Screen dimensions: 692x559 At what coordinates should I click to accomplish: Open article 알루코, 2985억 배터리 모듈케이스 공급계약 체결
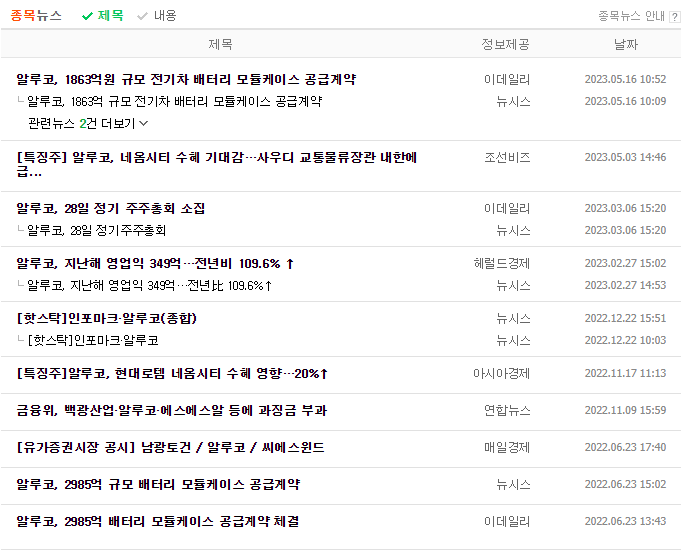pyautogui.click(x=158, y=521)
